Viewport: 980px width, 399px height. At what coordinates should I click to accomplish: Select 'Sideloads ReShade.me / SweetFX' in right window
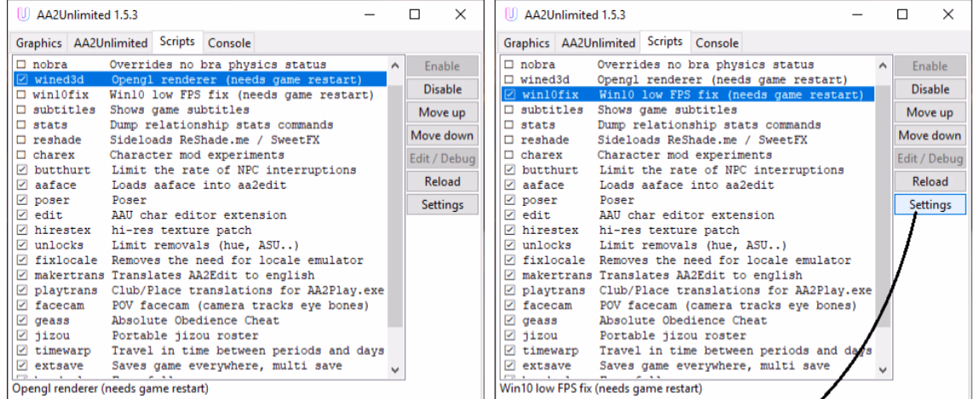(687, 140)
